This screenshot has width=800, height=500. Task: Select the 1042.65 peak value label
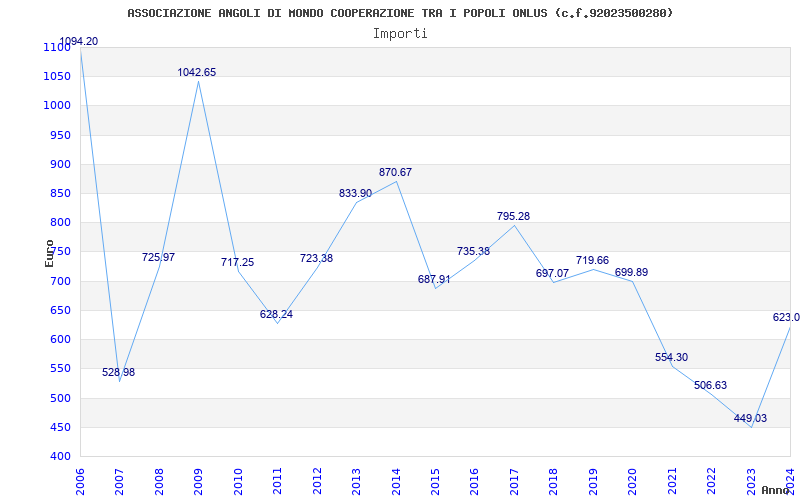click(197, 72)
